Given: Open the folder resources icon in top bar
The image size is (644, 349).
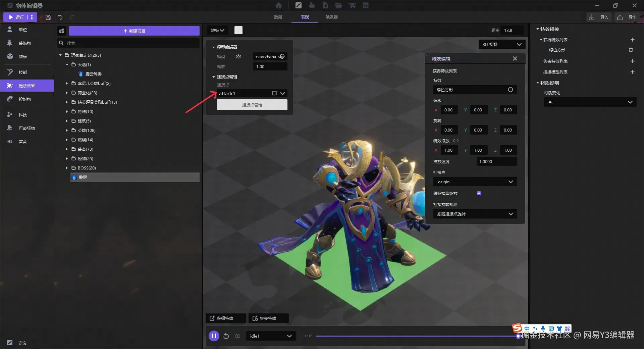Looking at the screenshot, I should pyautogui.click(x=339, y=5).
